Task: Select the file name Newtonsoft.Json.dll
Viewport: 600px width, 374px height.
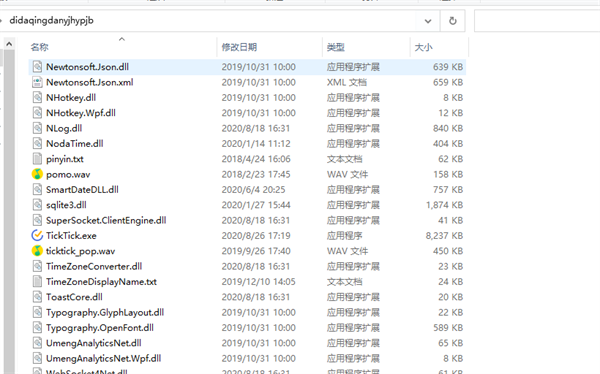Action: click(87, 67)
